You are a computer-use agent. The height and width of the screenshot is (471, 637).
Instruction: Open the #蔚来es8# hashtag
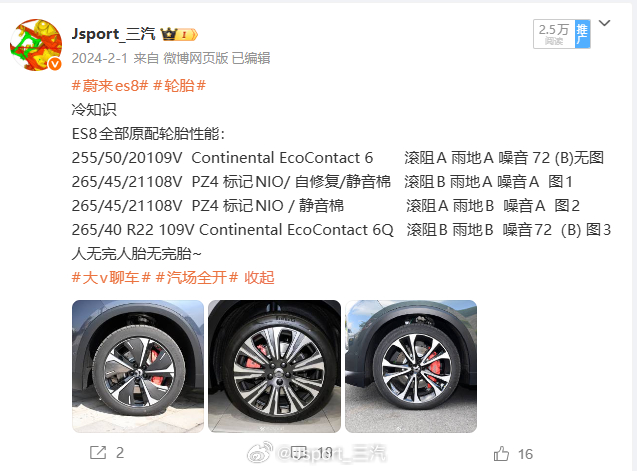click(110, 86)
